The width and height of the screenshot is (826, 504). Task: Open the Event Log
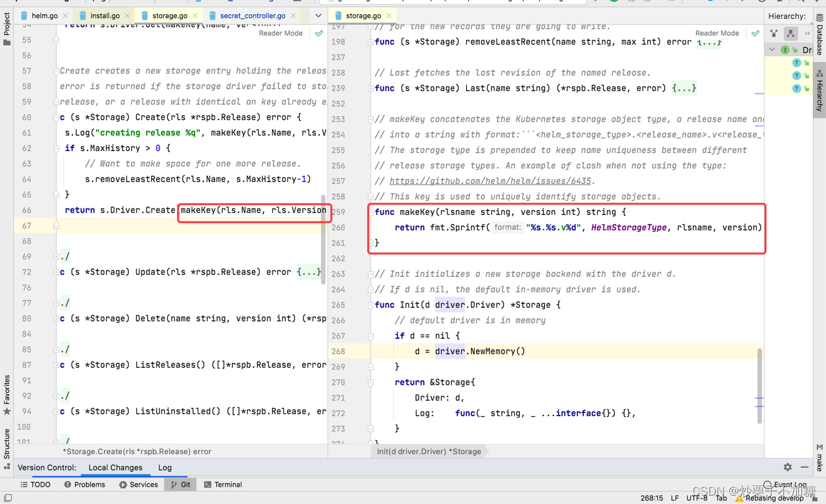pyautogui.click(x=786, y=485)
